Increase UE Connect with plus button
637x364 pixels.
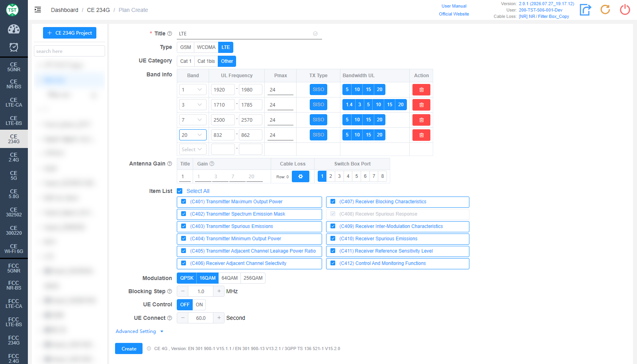219,318
